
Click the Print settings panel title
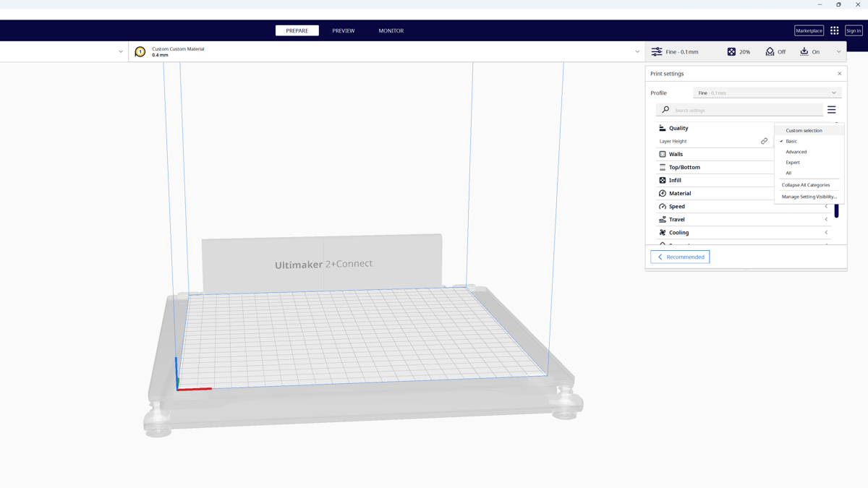(x=667, y=74)
